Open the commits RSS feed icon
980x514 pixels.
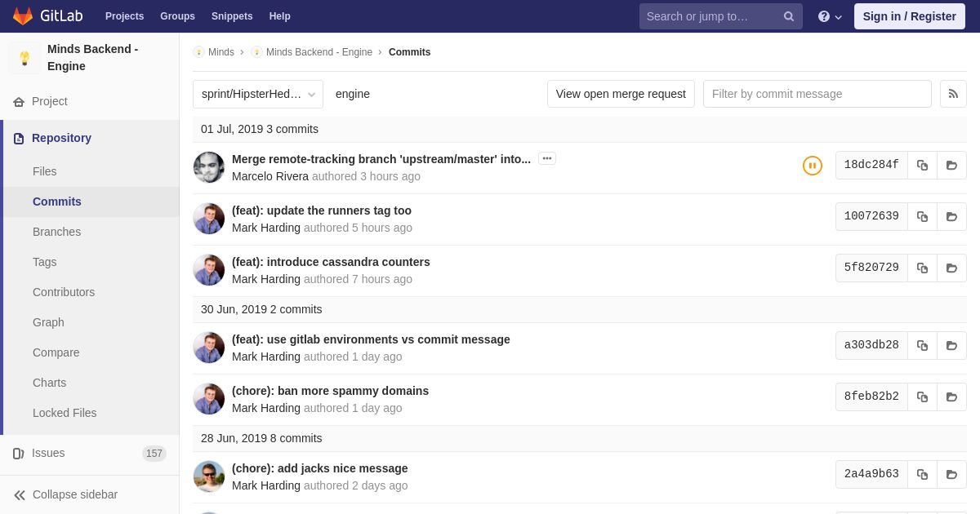pos(953,94)
